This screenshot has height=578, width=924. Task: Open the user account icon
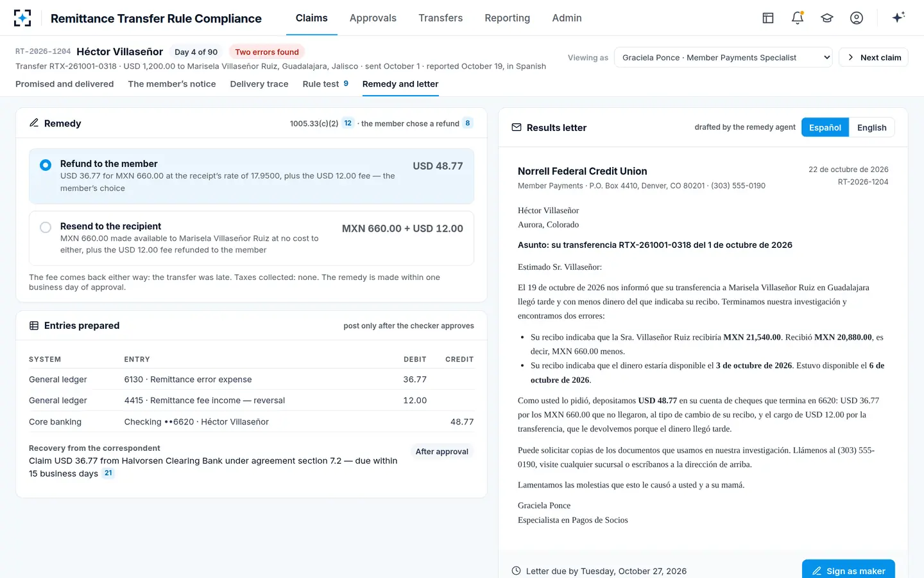tap(857, 18)
